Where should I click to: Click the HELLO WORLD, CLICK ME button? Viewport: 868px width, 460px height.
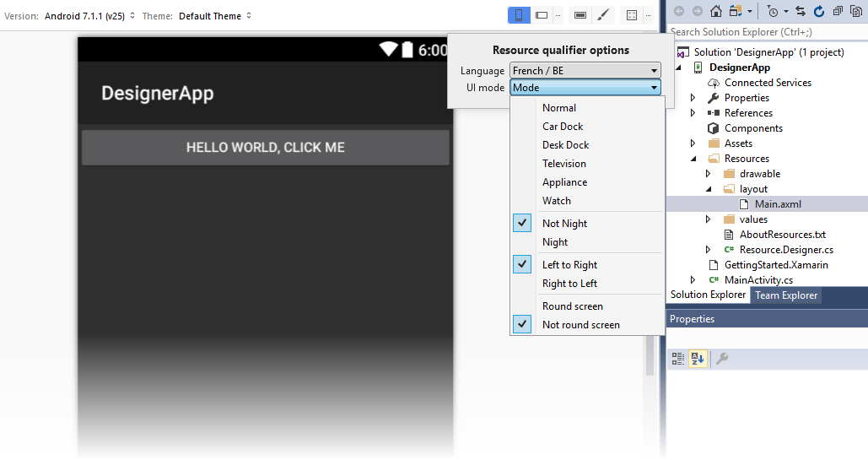[266, 148]
